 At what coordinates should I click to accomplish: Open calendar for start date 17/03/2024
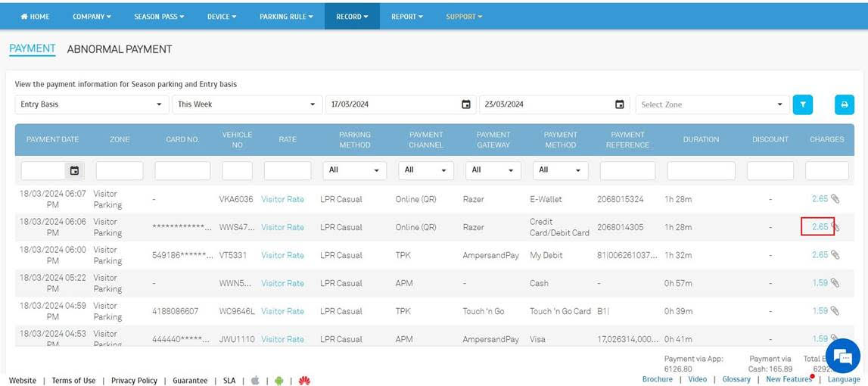pos(466,104)
